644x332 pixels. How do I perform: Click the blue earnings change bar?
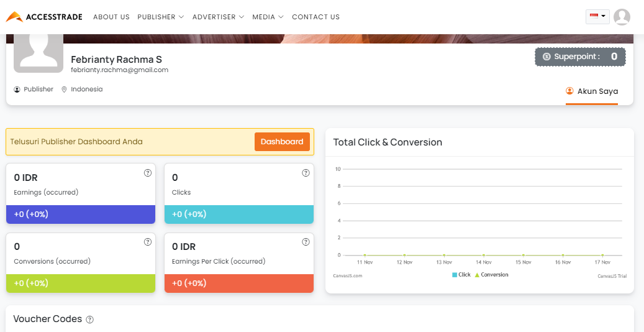[x=81, y=214]
